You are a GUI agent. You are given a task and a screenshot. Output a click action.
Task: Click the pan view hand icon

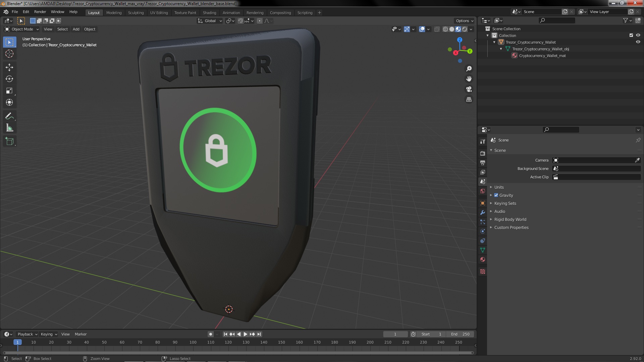pos(469,79)
